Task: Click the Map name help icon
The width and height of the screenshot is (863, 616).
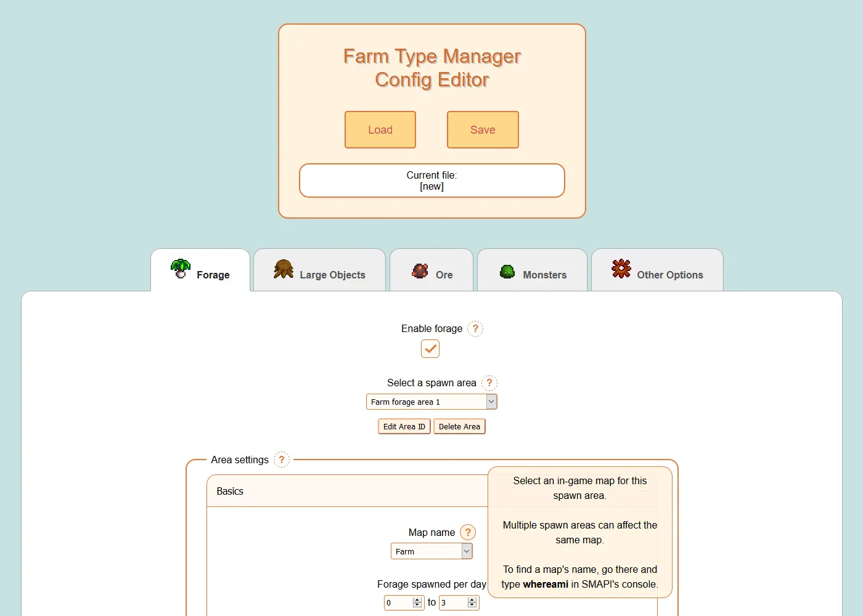Action: click(468, 532)
